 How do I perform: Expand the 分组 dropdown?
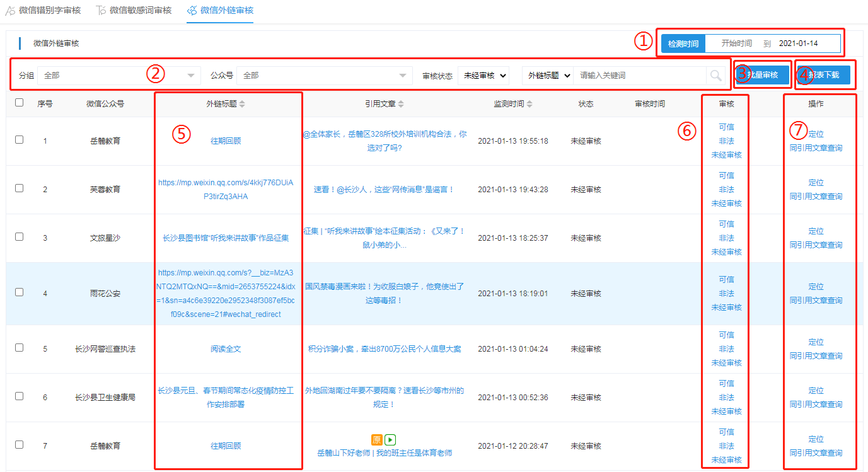point(119,76)
